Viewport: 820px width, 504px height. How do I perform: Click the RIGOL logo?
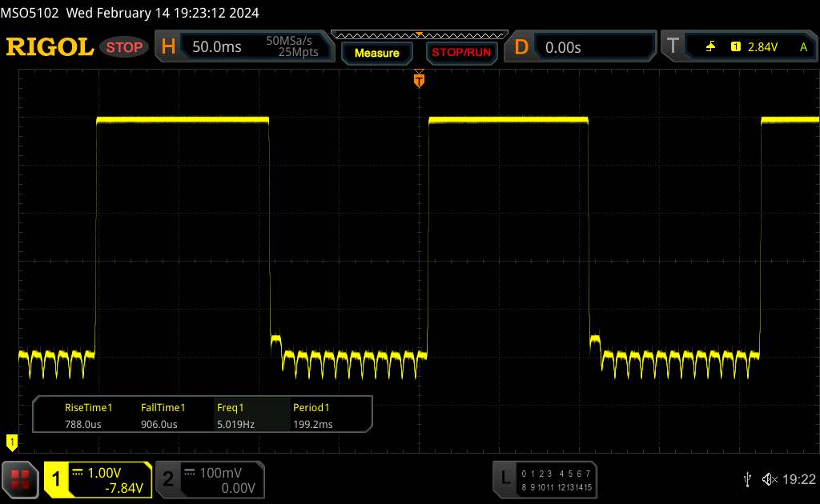pyautogui.click(x=50, y=47)
